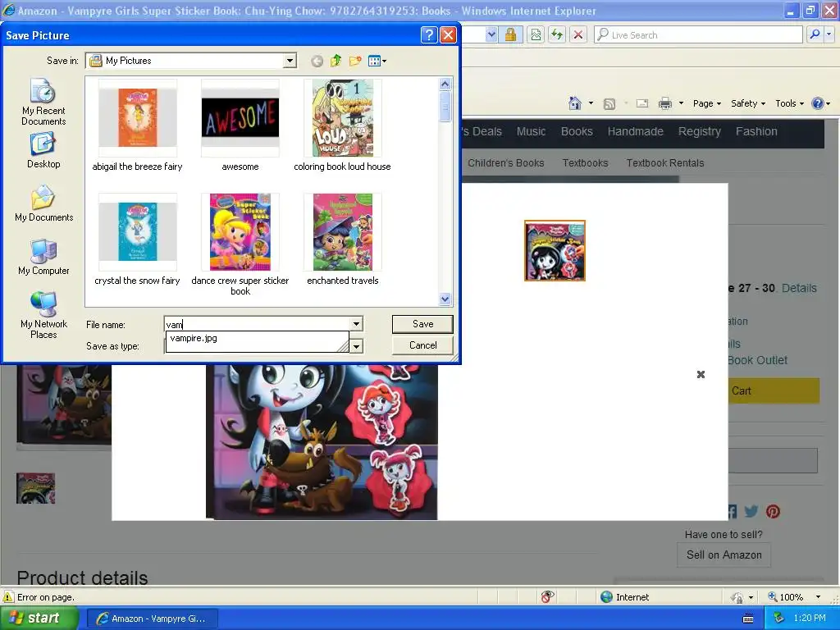
Task: Expand the Save as type dropdown
Action: click(356, 347)
